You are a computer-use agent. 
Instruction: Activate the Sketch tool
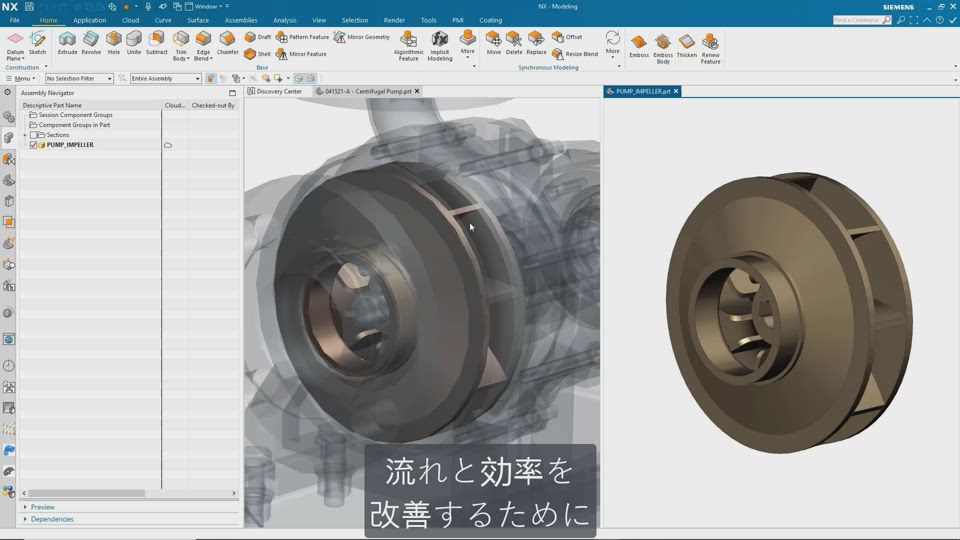[x=37, y=42]
